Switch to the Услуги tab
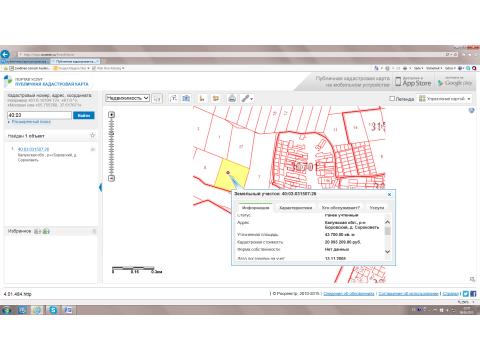This screenshot has height=360, width=480. point(377,208)
